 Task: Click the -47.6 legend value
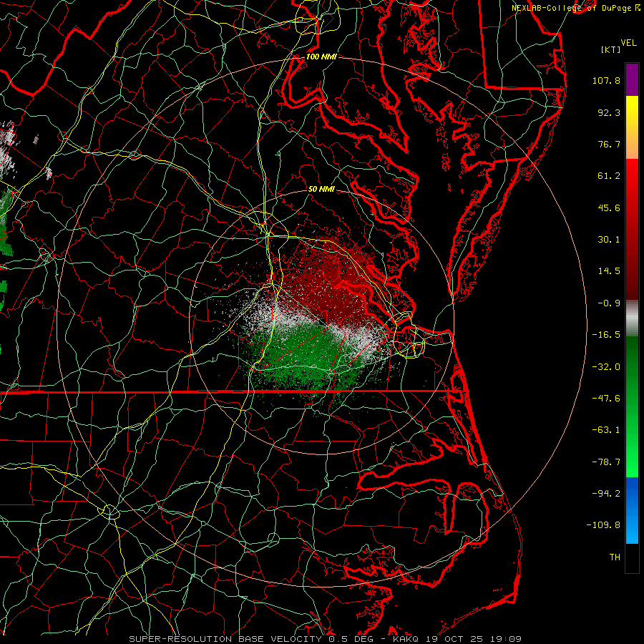point(606,399)
